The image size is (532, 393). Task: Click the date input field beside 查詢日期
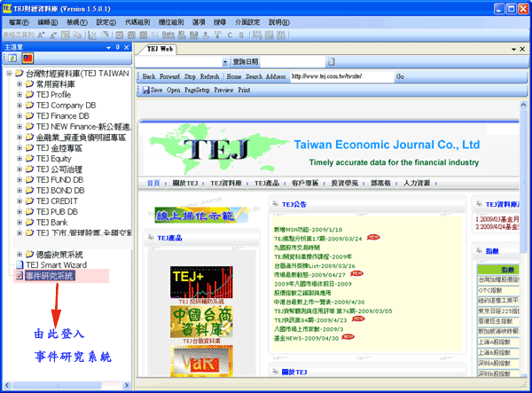[x=293, y=62]
